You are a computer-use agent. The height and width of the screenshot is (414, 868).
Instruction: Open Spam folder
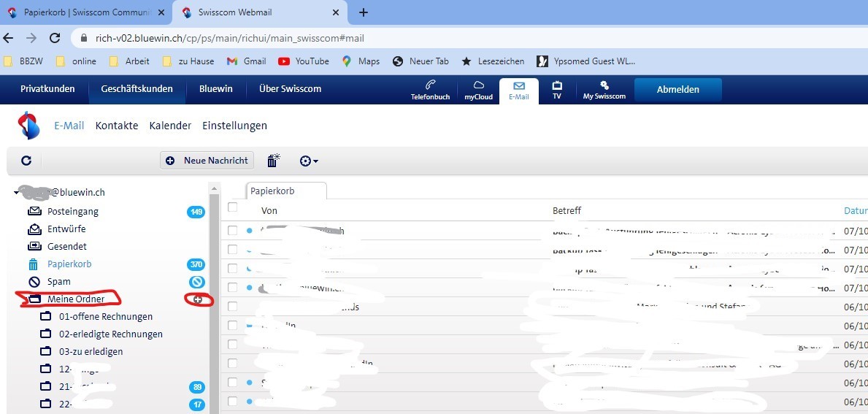pyautogui.click(x=58, y=282)
